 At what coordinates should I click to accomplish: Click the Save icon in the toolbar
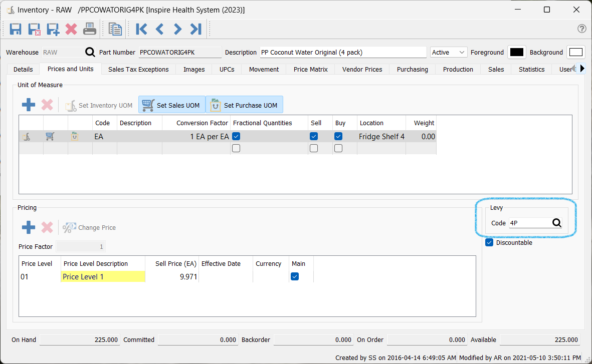16,29
